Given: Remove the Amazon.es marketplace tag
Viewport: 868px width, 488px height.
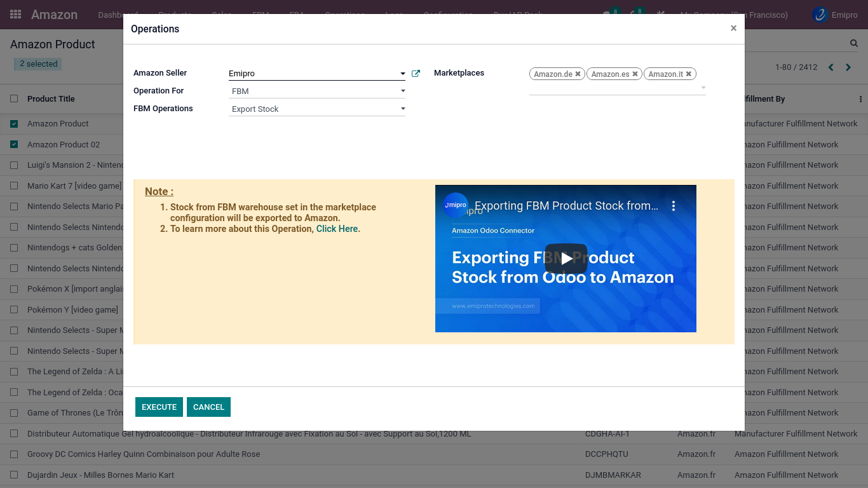Looking at the screenshot, I should 635,74.
